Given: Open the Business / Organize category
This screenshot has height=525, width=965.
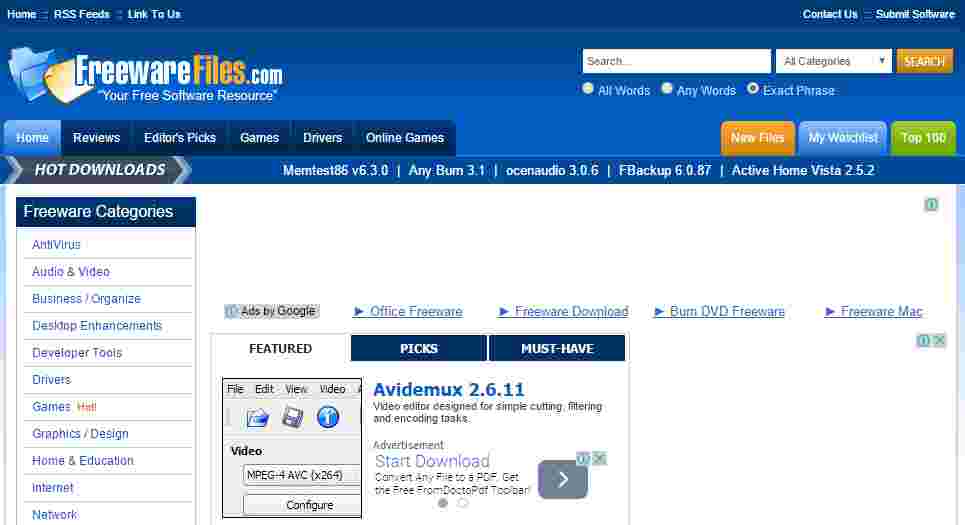Looking at the screenshot, I should pyautogui.click(x=86, y=299).
